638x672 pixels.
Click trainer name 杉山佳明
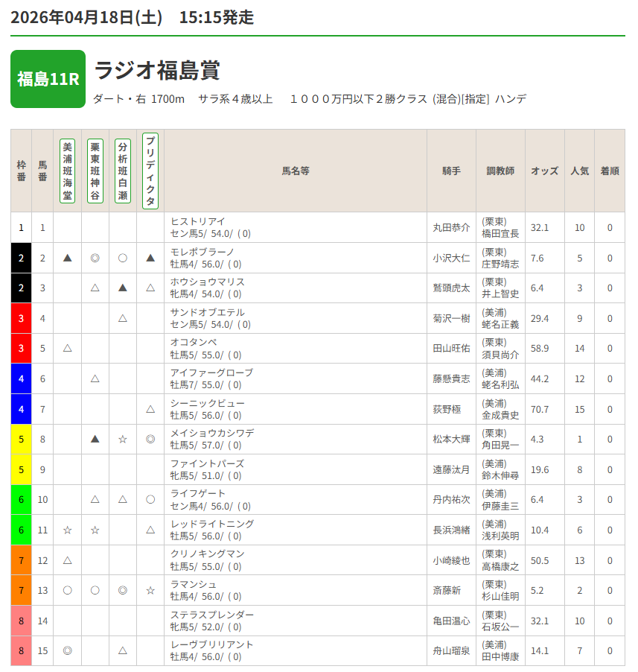(x=500, y=596)
